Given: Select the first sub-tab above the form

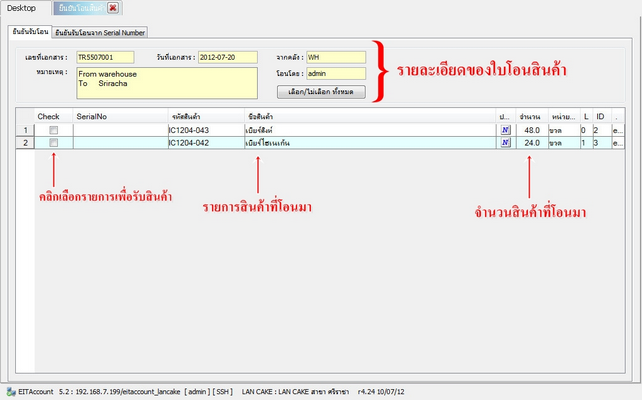Looking at the screenshot, I should click(x=30, y=32).
